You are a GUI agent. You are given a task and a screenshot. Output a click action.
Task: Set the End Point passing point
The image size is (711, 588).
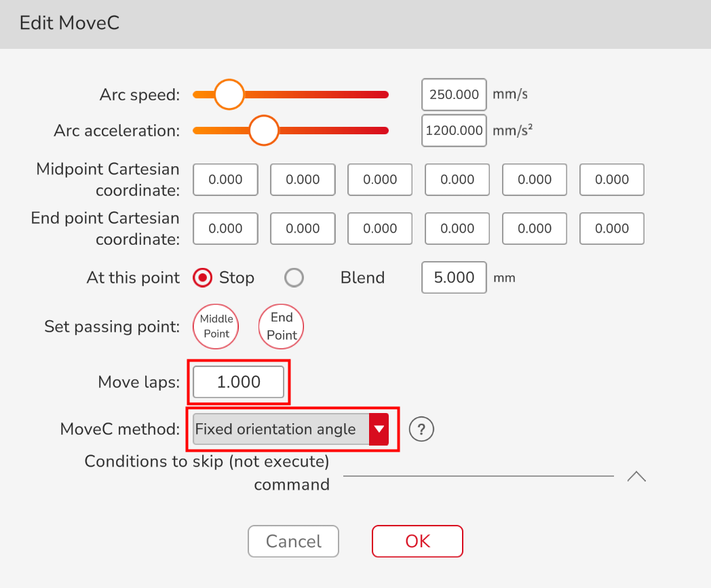tap(281, 326)
